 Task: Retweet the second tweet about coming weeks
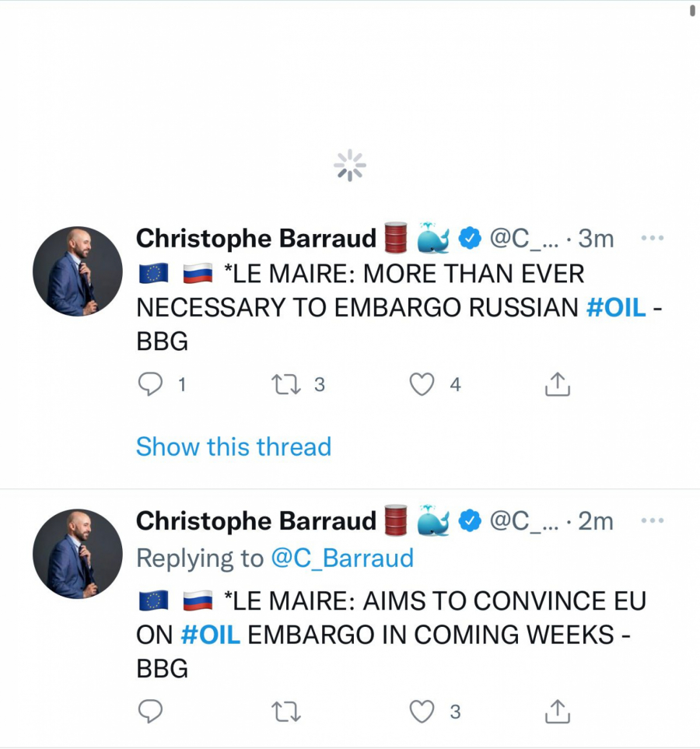pyautogui.click(x=285, y=712)
